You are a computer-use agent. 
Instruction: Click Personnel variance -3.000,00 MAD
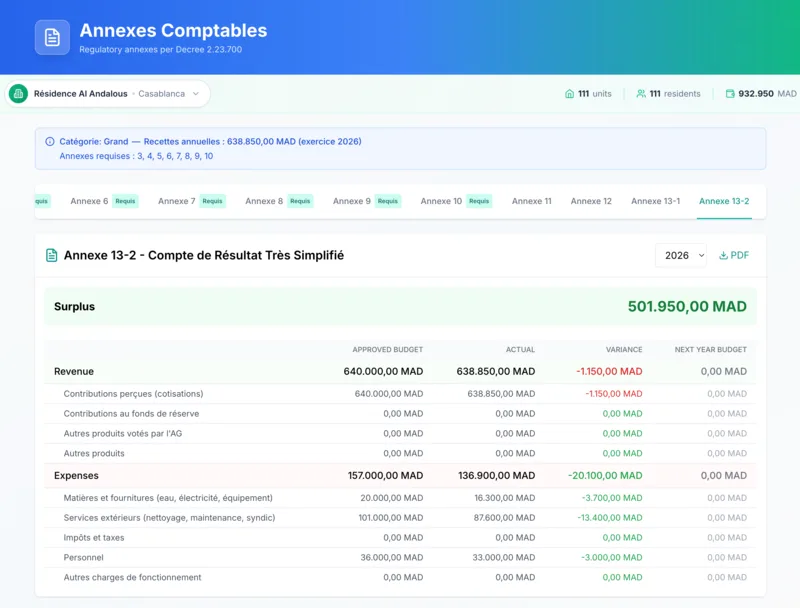pos(612,558)
